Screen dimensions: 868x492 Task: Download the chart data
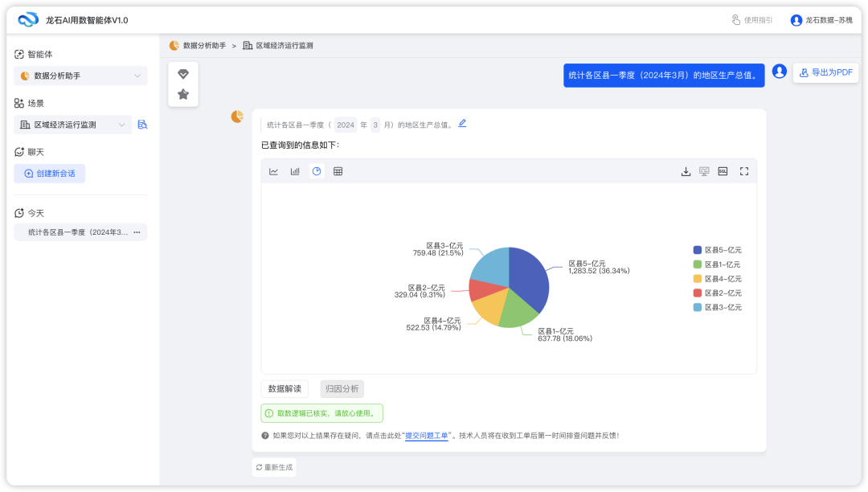point(686,171)
